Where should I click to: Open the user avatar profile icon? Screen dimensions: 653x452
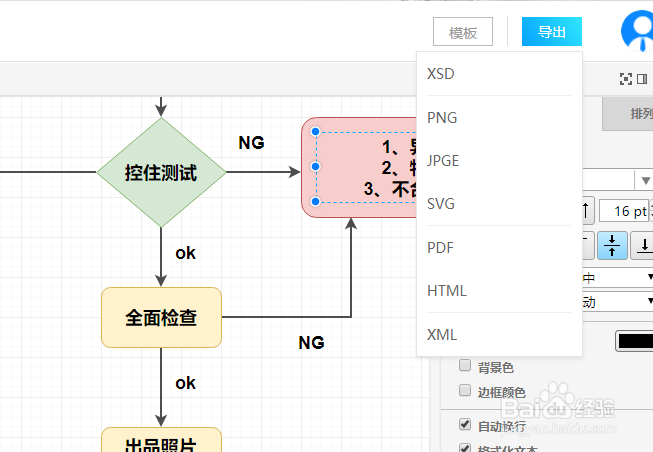(637, 30)
